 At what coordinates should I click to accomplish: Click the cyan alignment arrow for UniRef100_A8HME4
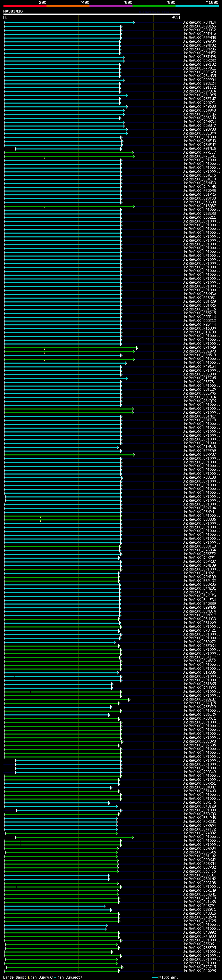tap(69, 23)
